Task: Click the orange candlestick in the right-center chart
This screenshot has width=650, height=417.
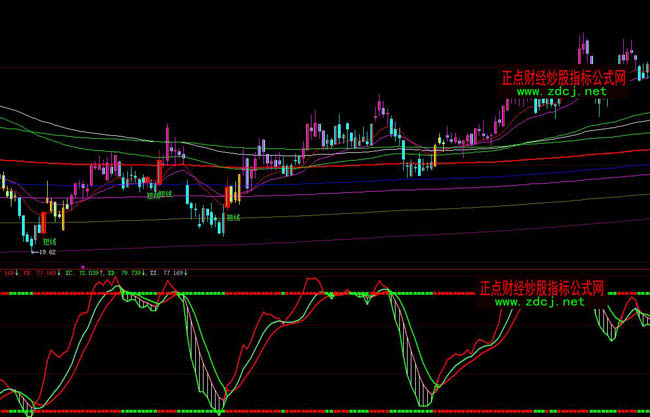Action: pos(435,156)
